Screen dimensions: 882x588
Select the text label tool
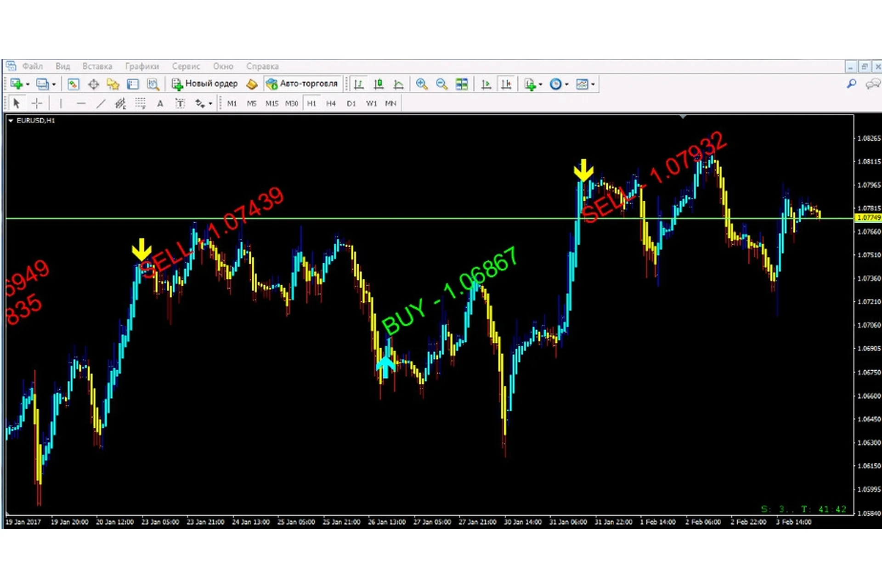(180, 103)
